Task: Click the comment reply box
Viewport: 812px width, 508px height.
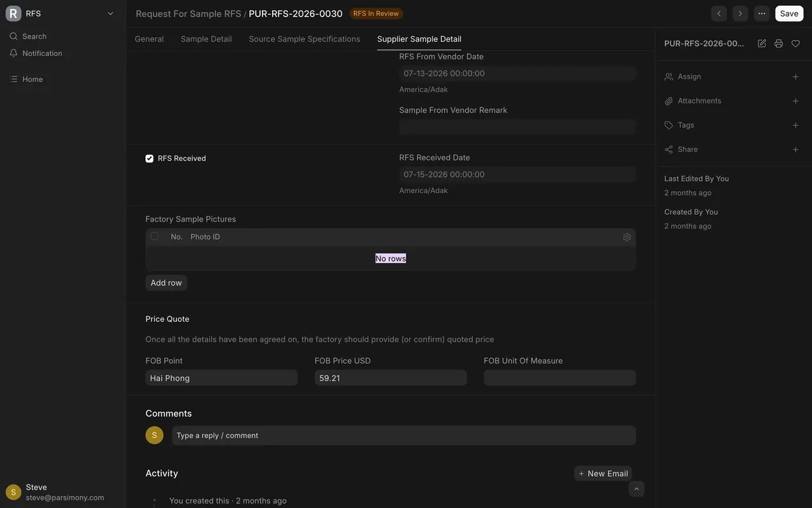Action: pyautogui.click(x=403, y=436)
